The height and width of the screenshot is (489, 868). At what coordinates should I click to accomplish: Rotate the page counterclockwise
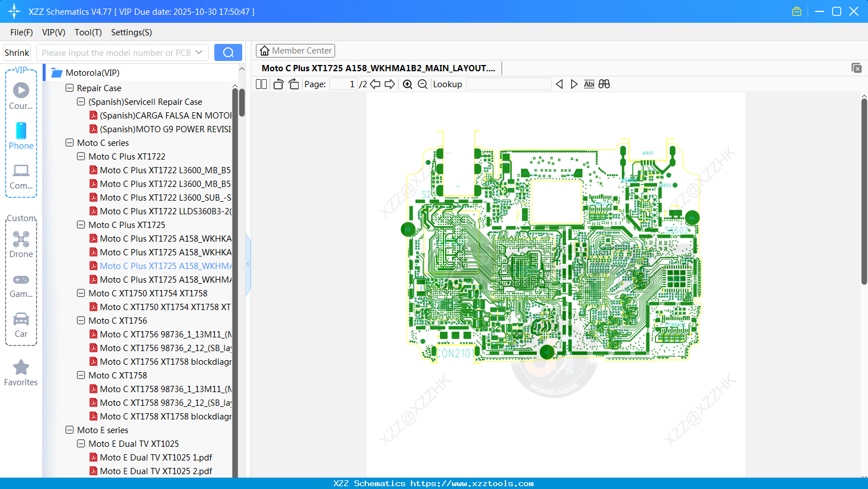[x=278, y=84]
